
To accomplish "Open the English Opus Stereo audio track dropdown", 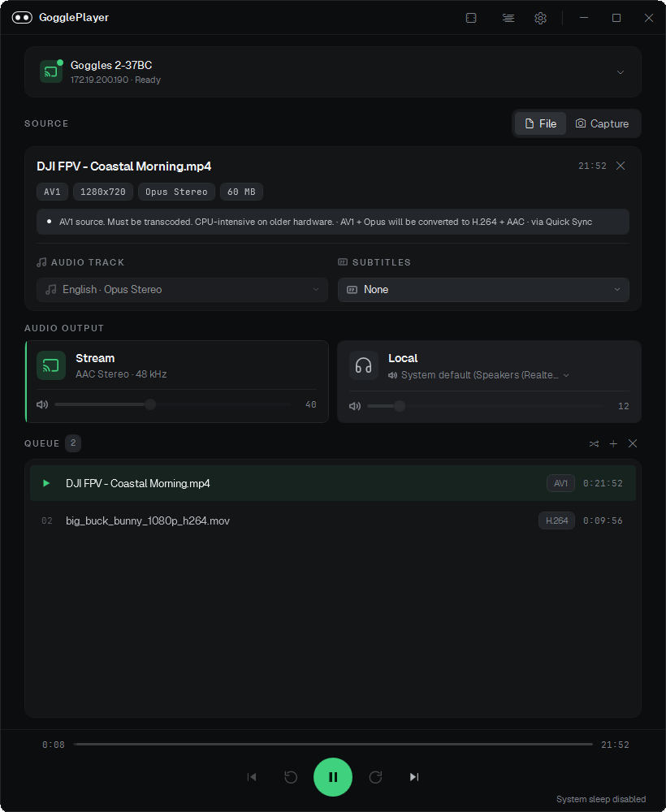I will tap(182, 290).
